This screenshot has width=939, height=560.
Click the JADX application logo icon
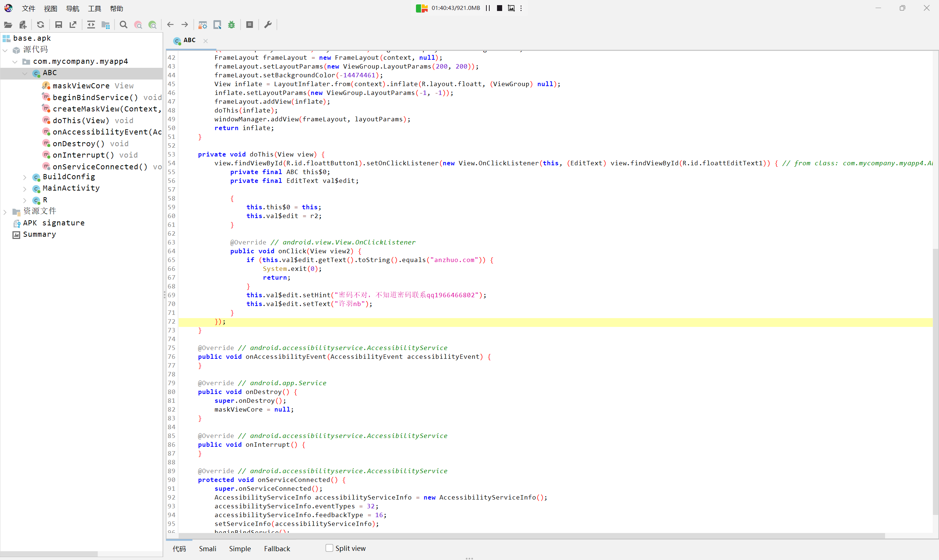[x=8, y=8]
